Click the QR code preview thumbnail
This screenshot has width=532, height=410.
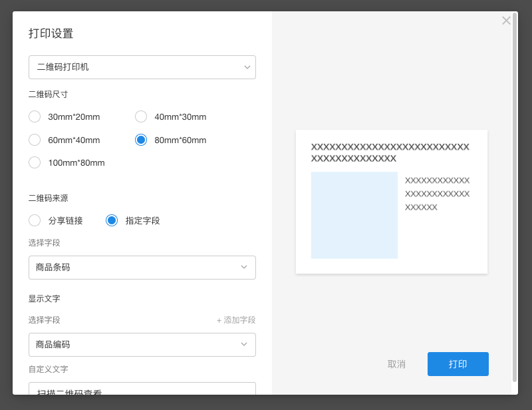[391, 202]
